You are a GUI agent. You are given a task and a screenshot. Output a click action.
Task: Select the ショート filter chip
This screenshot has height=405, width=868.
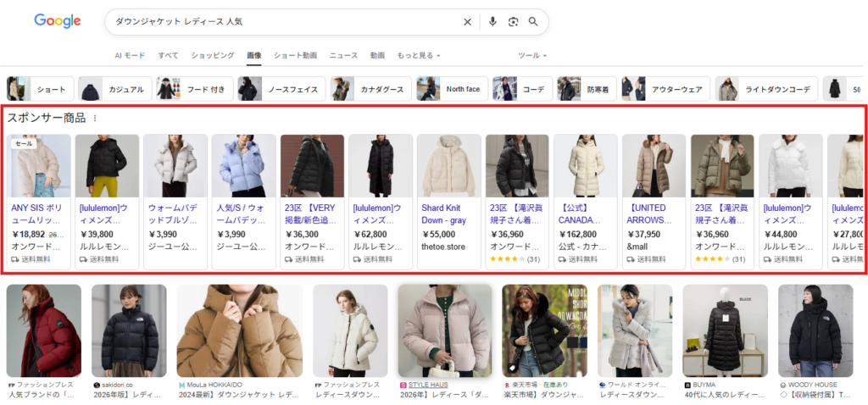click(41, 89)
